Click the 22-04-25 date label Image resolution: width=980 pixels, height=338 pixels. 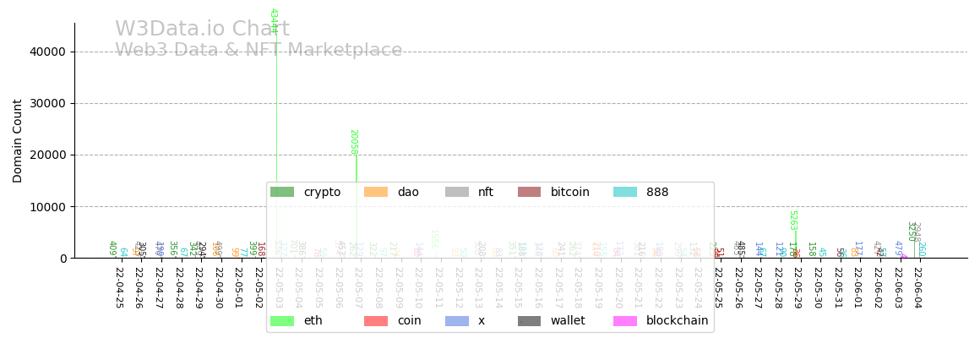[119, 288]
